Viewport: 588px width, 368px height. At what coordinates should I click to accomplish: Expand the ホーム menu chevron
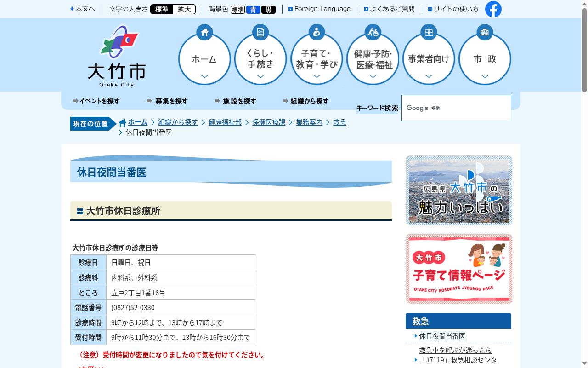click(204, 76)
